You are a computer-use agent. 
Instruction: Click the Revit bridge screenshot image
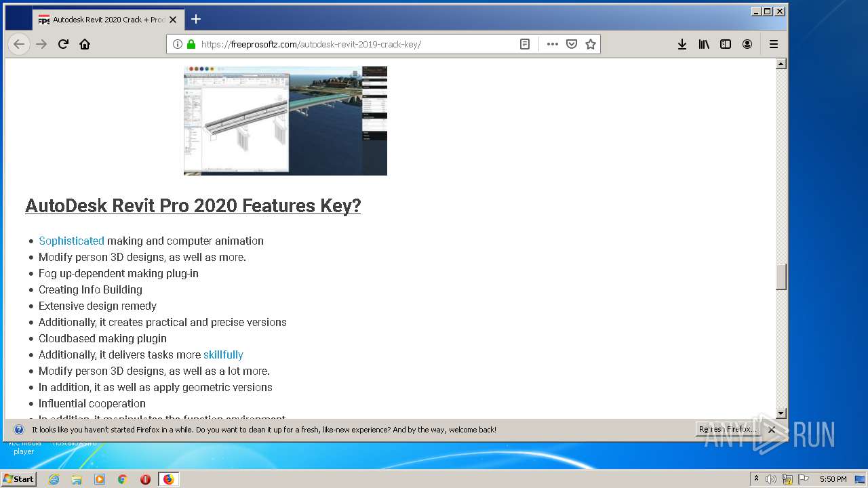[x=285, y=121]
